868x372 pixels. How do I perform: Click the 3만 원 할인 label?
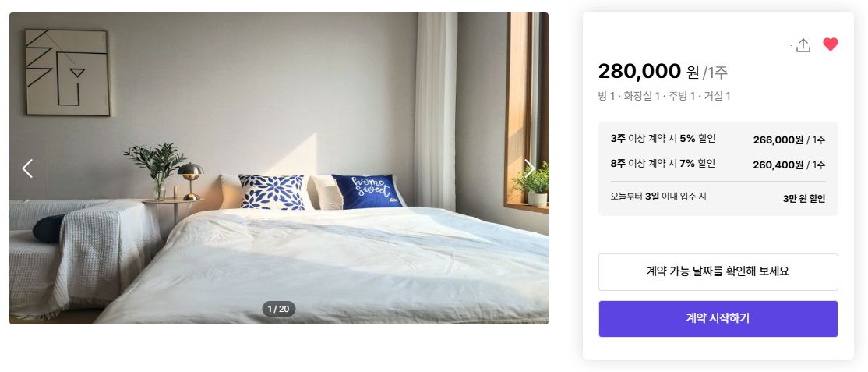point(804,198)
